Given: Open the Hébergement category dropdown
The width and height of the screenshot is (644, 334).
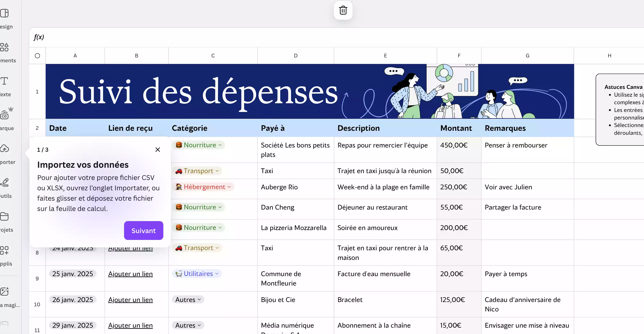Looking at the screenshot, I should pos(203,187).
